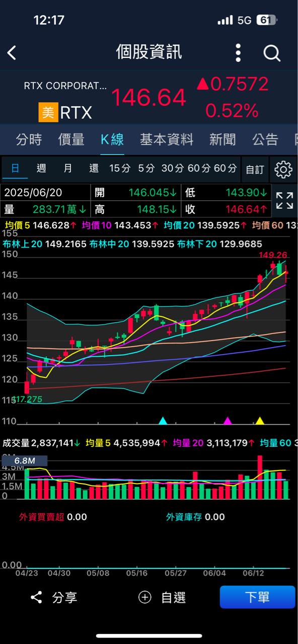Viewport: 298px width, 644px height.
Task: Select monthly 月 period
Action: point(67,168)
